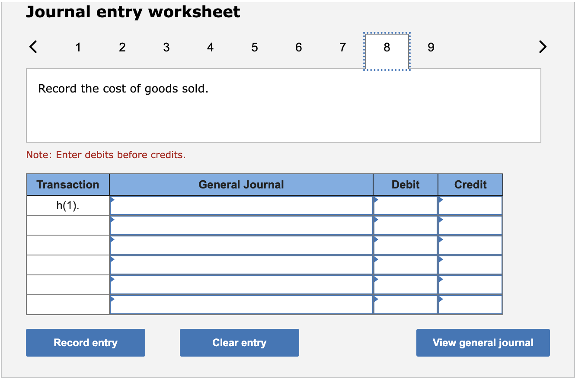Viewport: 588px width, 389px height.
Task: Click the right navigation chevron arrow
Action: coord(543,47)
